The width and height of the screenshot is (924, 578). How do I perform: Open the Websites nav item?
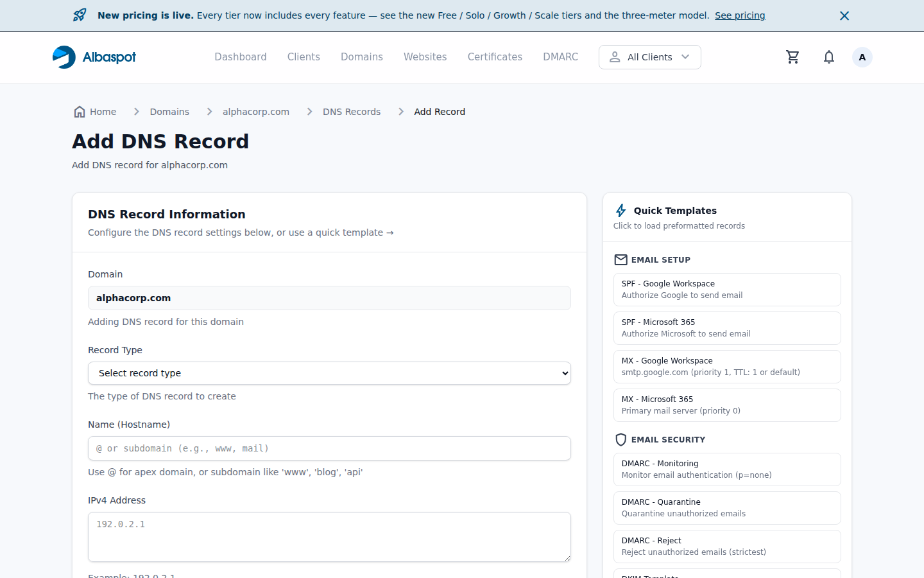coord(425,57)
